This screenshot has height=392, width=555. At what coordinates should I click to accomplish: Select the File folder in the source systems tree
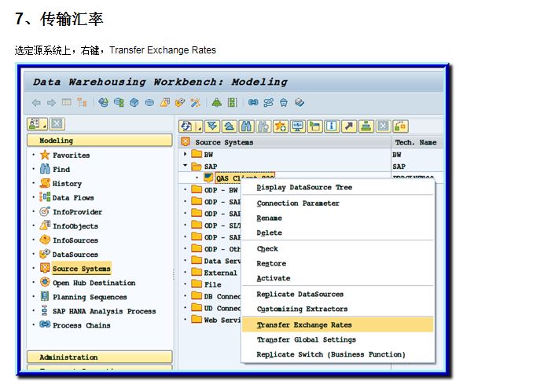pos(212,284)
